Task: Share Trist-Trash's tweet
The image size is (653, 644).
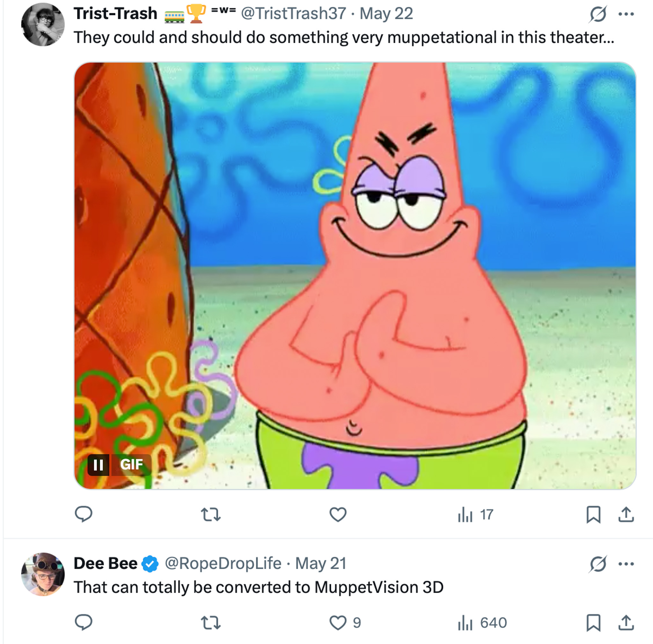Action: tap(626, 514)
